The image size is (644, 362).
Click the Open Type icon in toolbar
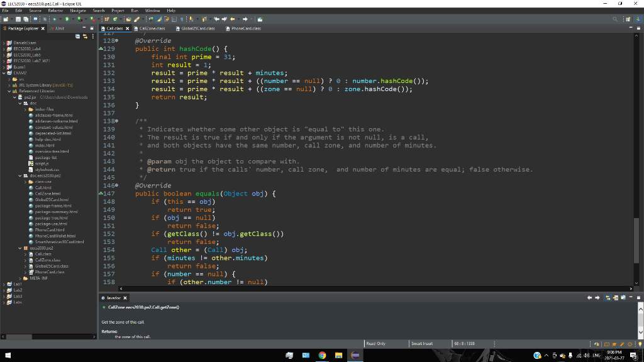[x=128, y=19]
